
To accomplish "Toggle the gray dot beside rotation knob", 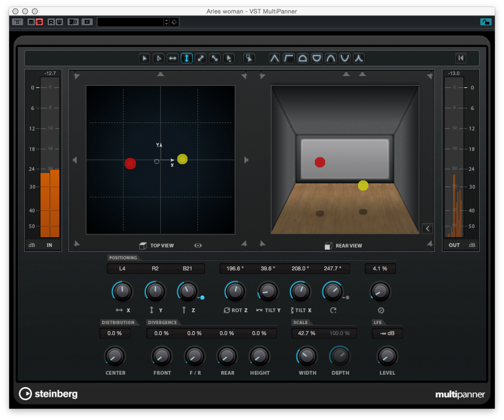I will (x=348, y=298).
